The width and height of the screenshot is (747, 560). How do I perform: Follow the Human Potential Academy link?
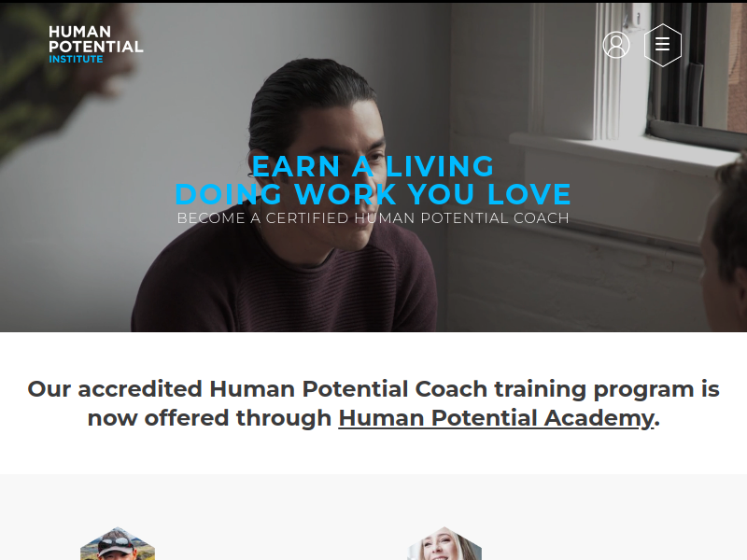click(496, 418)
